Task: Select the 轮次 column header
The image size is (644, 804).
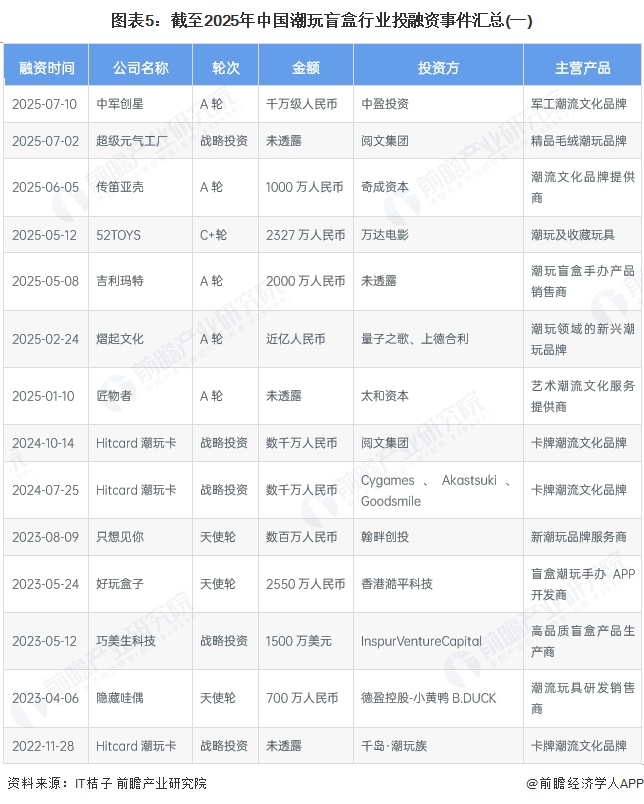Action: point(225,68)
